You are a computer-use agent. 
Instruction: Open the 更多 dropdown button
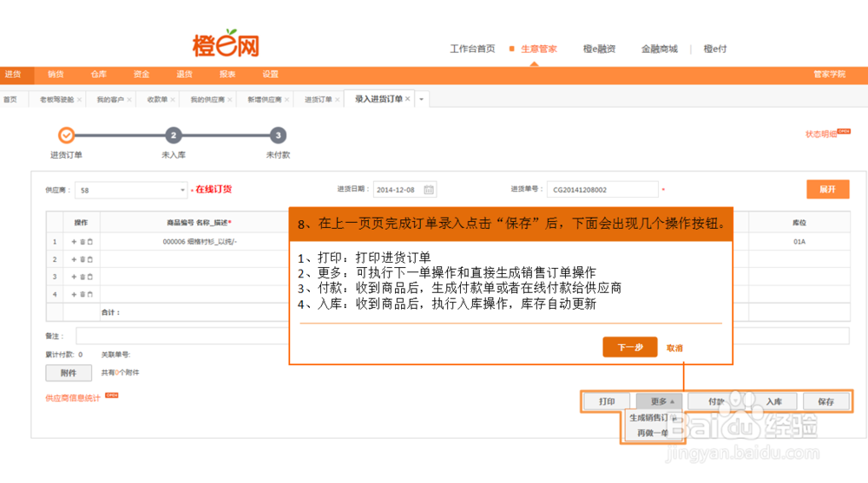[659, 401]
